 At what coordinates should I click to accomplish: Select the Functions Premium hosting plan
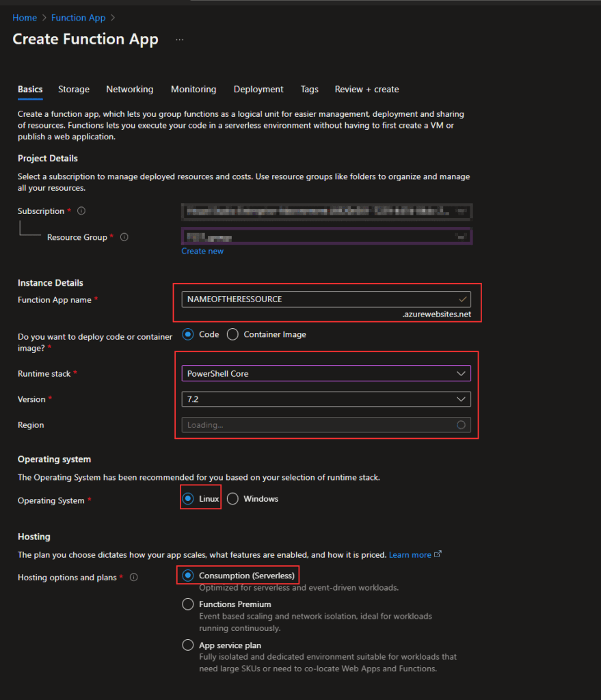tap(188, 604)
